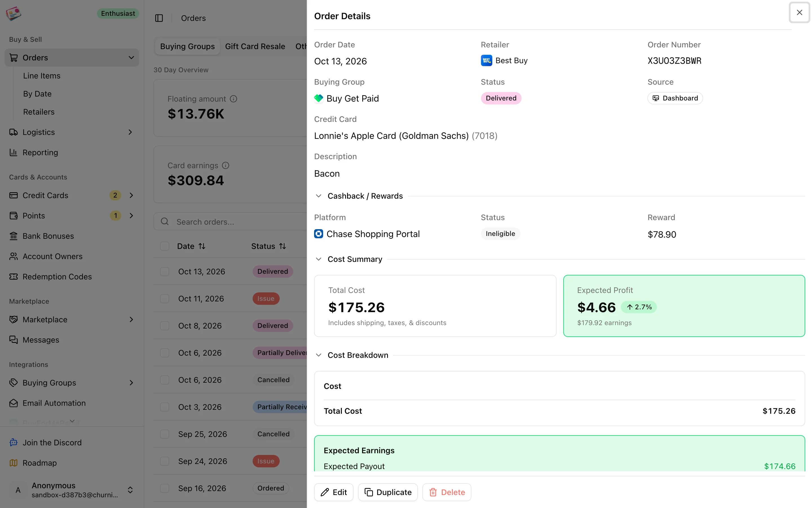Expand the Credit Cards sidebar chevron
812x508 pixels.
click(x=131, y=195)
